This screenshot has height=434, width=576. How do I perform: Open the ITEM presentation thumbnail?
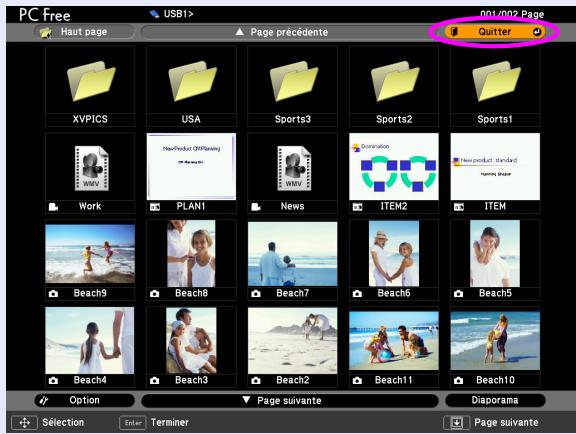click(495, 166)
